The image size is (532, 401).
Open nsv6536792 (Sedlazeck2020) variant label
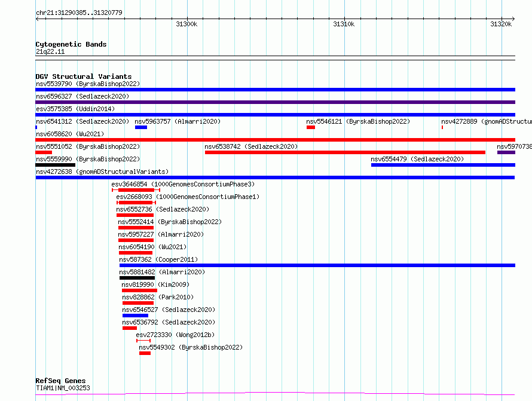169,322
